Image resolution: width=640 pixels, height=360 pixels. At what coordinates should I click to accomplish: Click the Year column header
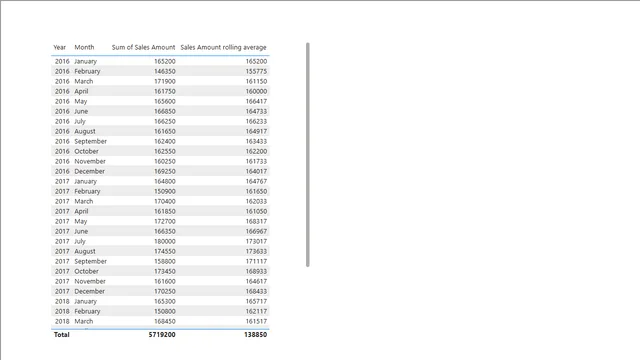pos(59,47)
